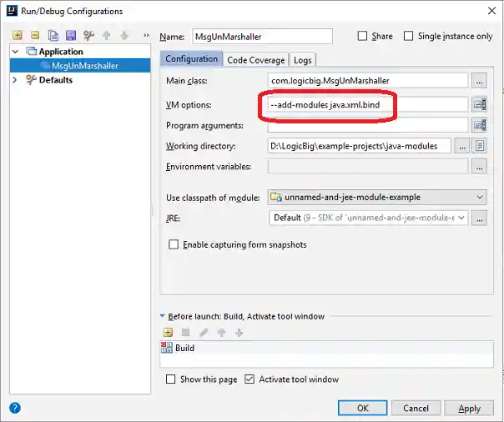The image size is (504, 422).
Task: Browse for Working directory
Action: pos(462,146)
